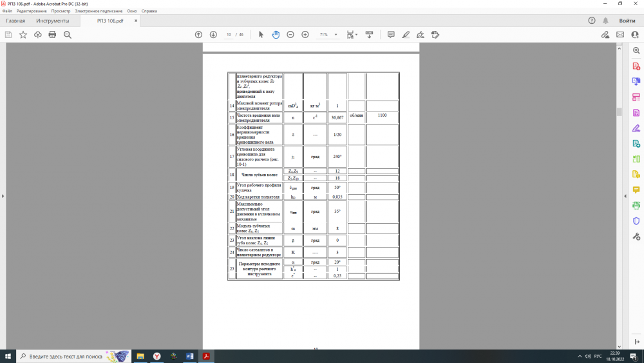This screenshot has height=363, width=644.
Task: Open the share with others icon
Action: [x=635, y=35]
